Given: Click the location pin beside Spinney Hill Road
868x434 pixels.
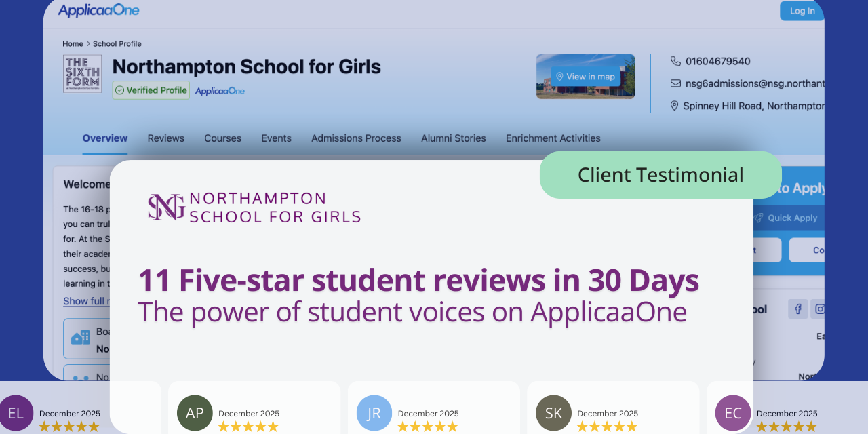Looking at the screenshot, I should [674, 106].
